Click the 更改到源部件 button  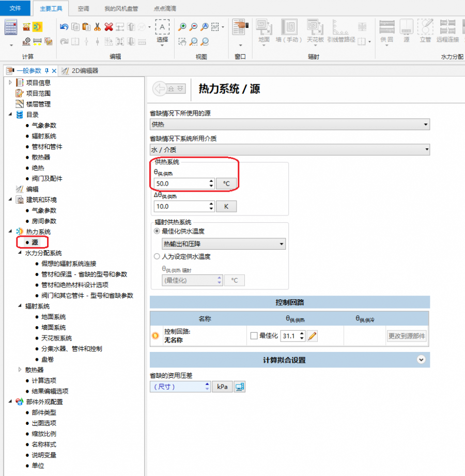407,336
